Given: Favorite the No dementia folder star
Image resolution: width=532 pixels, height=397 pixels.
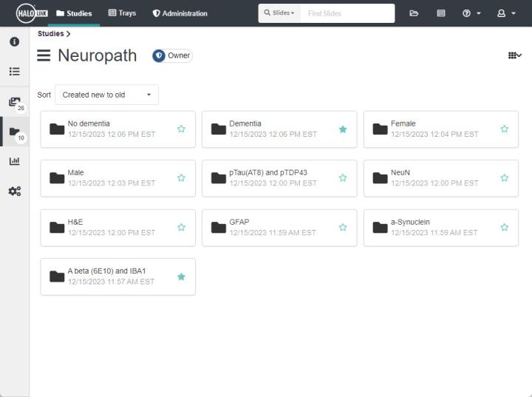Looking at the screenshot, I should (x=181, y=129).
